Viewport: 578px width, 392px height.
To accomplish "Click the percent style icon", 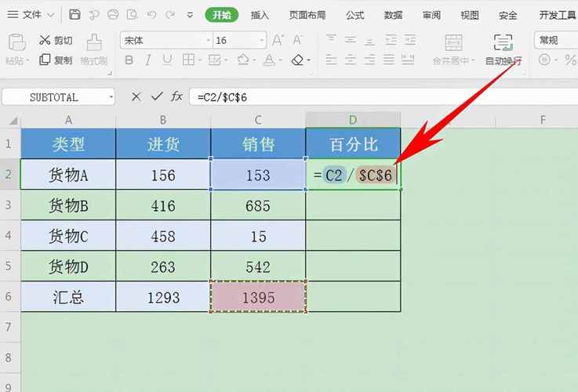I will tap(571, 60).
